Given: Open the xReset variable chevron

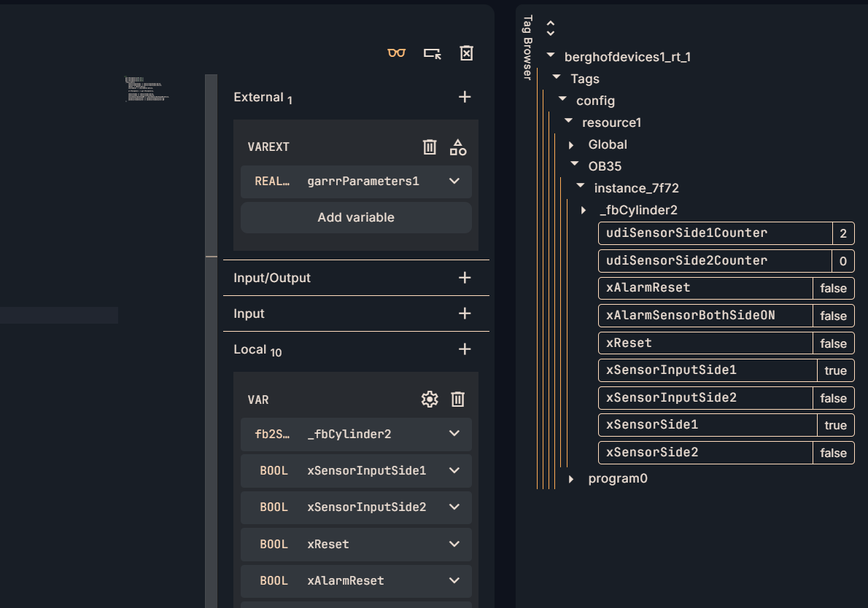Looking at the screenshot, I should (454, 544).
